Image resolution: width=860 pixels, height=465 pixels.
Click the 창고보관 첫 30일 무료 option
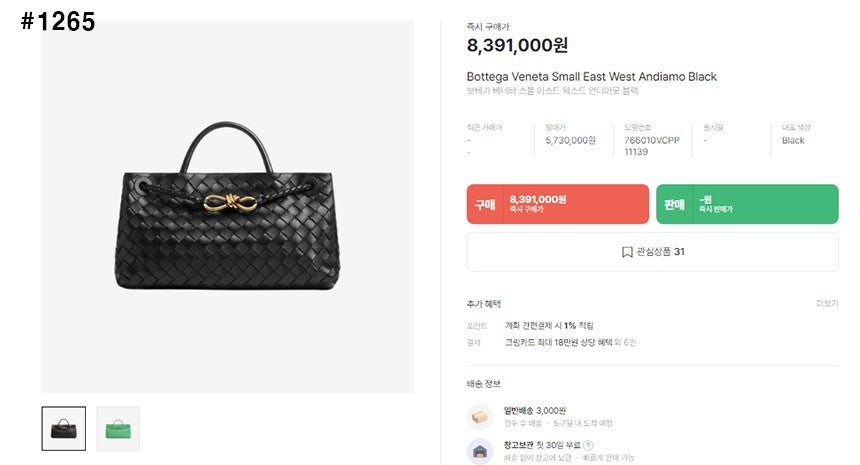tap(542, 445)
